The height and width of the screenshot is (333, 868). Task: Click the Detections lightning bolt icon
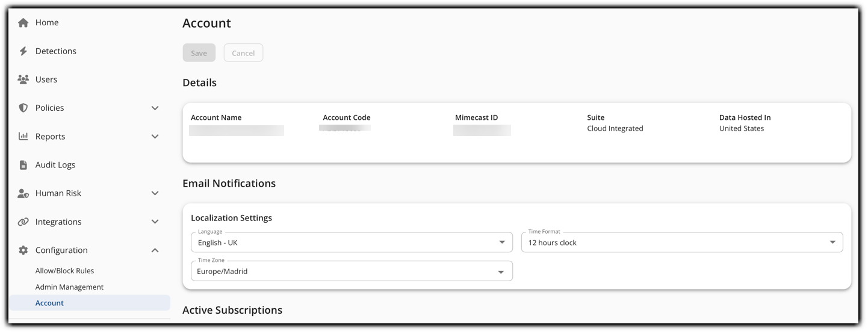coord(23,51)
